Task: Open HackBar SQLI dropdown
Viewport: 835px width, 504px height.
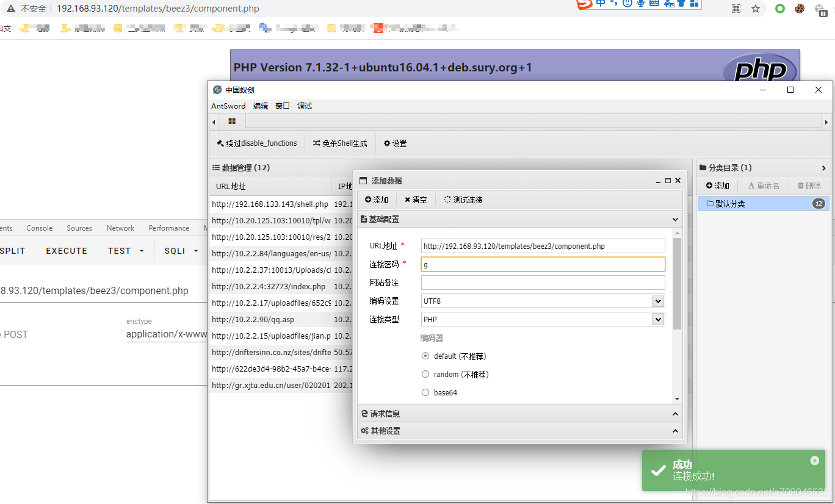Action: 181,251
